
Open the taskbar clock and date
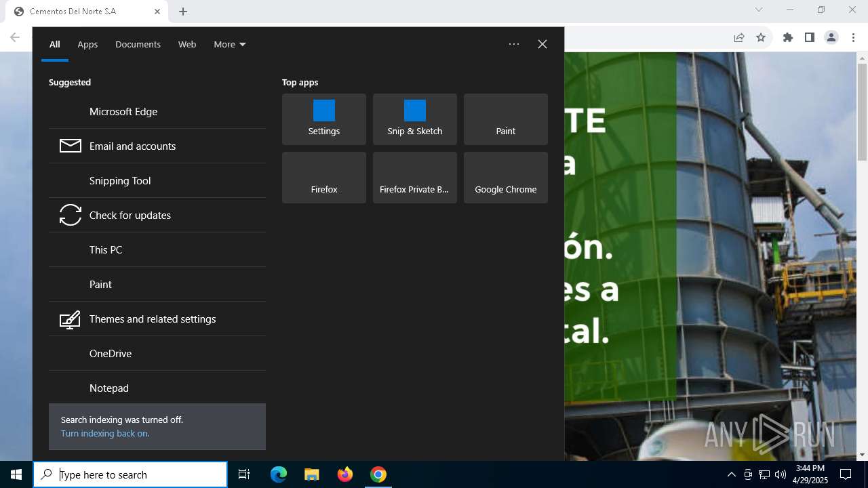tap(811, 474)
